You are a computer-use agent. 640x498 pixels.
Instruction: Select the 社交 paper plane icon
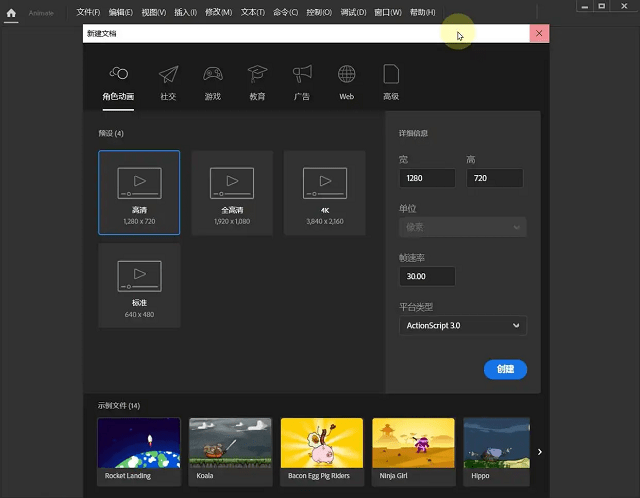(x=168, y=75)
